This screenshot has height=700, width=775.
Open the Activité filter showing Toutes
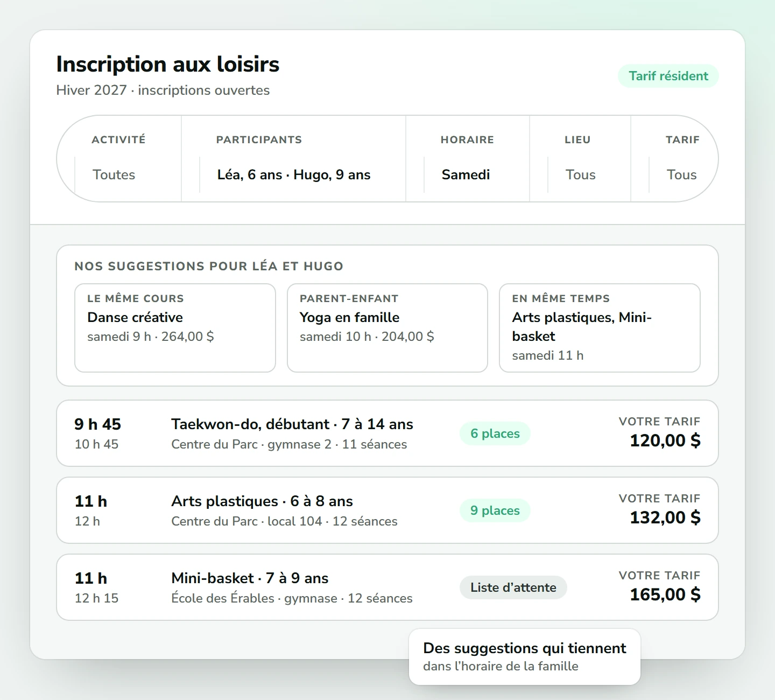pyautogui.click(x=119, y=159)
